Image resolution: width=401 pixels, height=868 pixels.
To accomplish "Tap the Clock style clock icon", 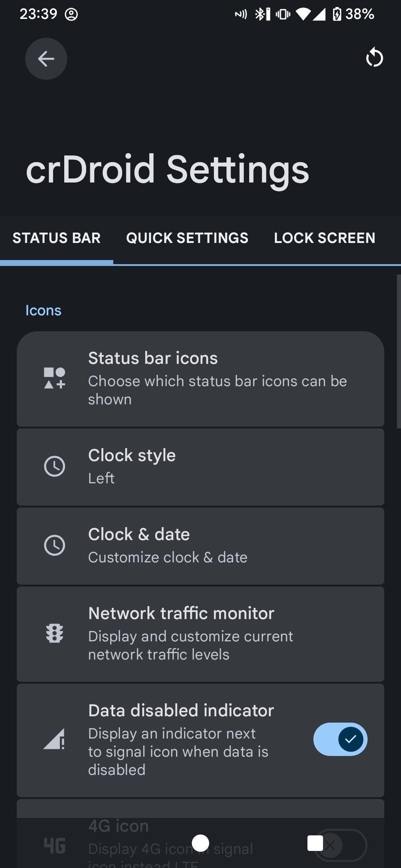I will point(55,466).
